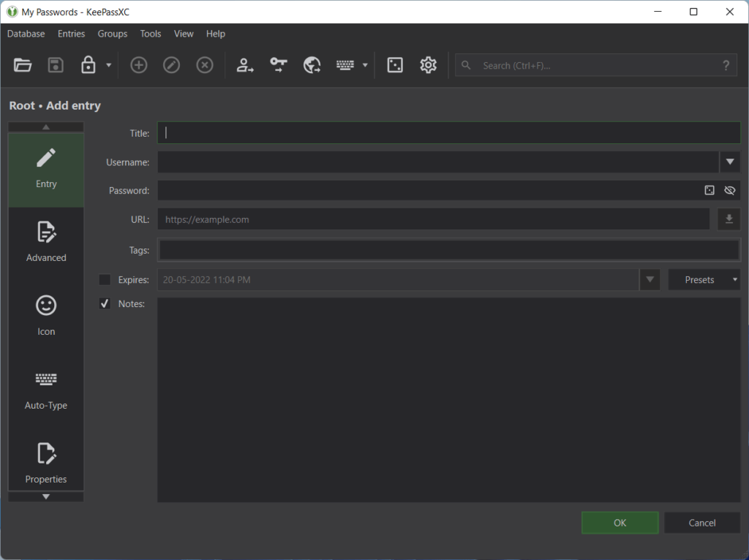This screenshot has height=560, width=749.
Task: Open the View menu
Action: 184,34
